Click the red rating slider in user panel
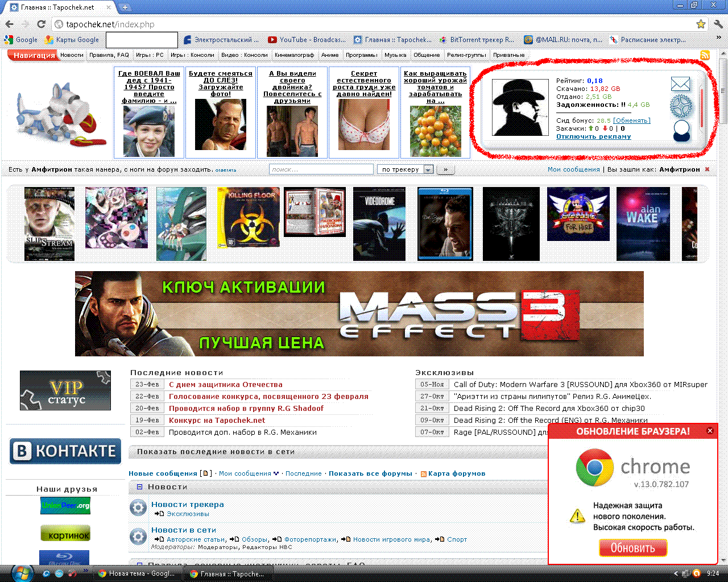 tap(702, 108)
